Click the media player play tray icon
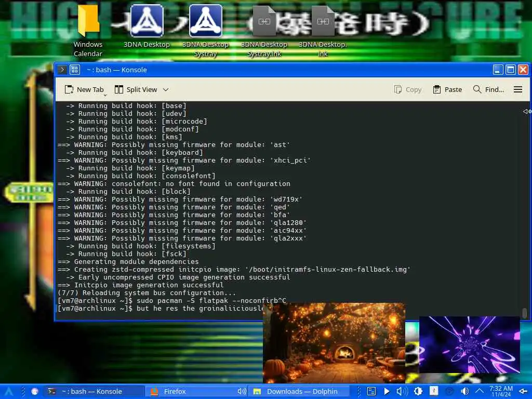532x399 pixels. 387,392
